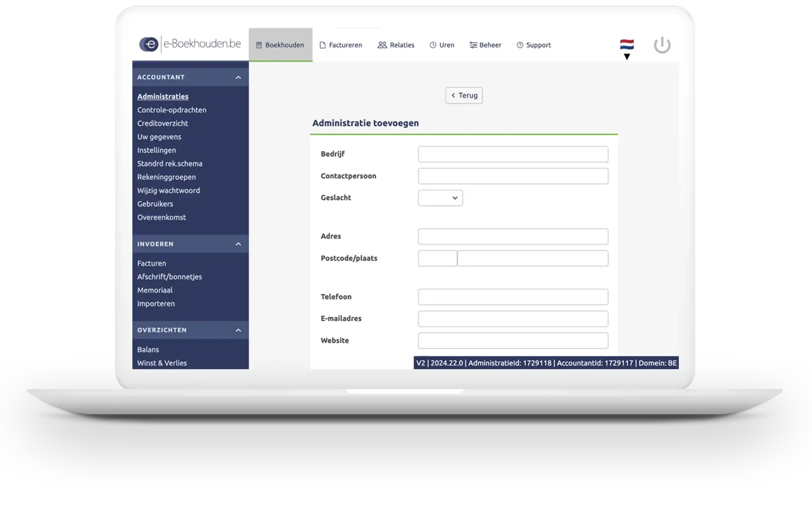Open the Geslacht dropdown
This screenshot has width=812, height=513.
tap(440, 198)
